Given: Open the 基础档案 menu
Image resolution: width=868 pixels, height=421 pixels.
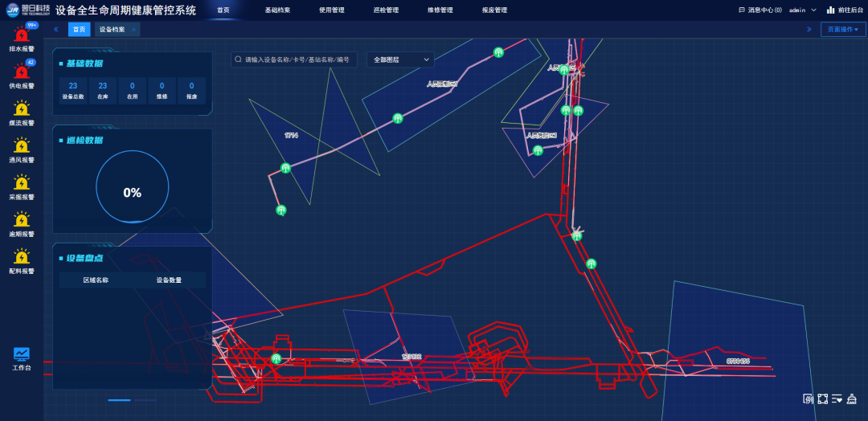Looking at the screenshot, I should [x=277, y=10].
